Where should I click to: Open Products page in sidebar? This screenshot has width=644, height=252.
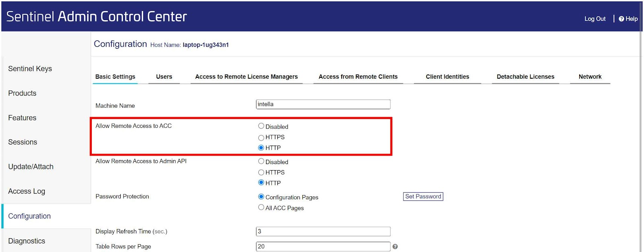(x=22, y=93)
